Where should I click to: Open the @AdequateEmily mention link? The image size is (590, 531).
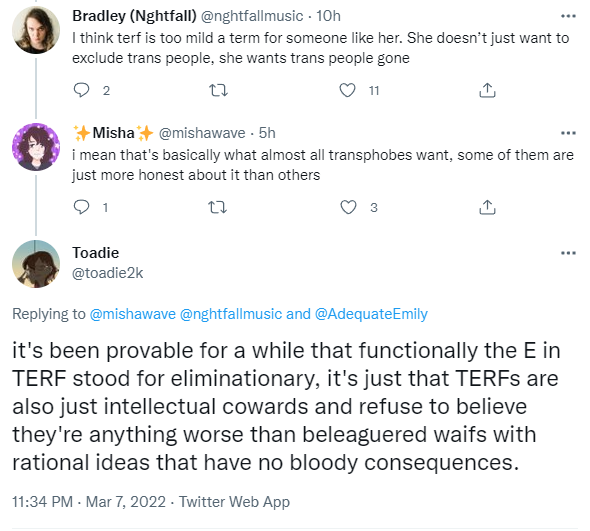[371, 314]
